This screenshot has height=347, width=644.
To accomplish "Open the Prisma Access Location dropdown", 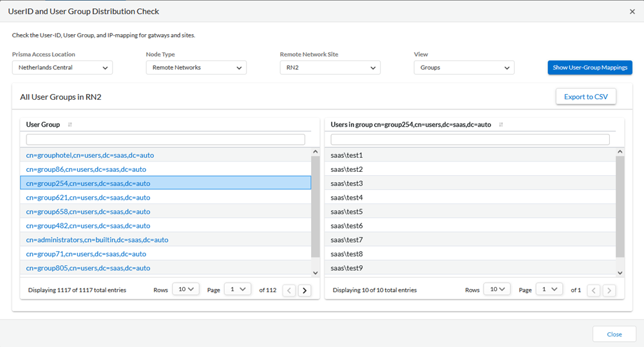I will 62,68.
